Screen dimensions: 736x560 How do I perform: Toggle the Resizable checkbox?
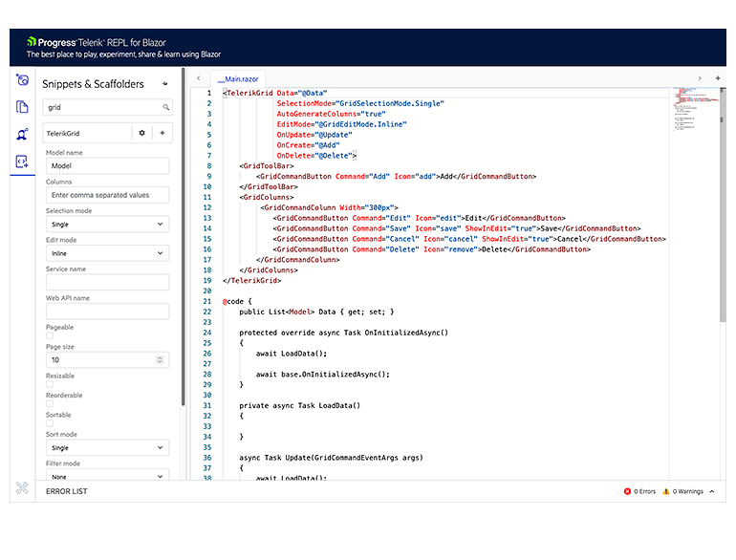click(50, 384)
